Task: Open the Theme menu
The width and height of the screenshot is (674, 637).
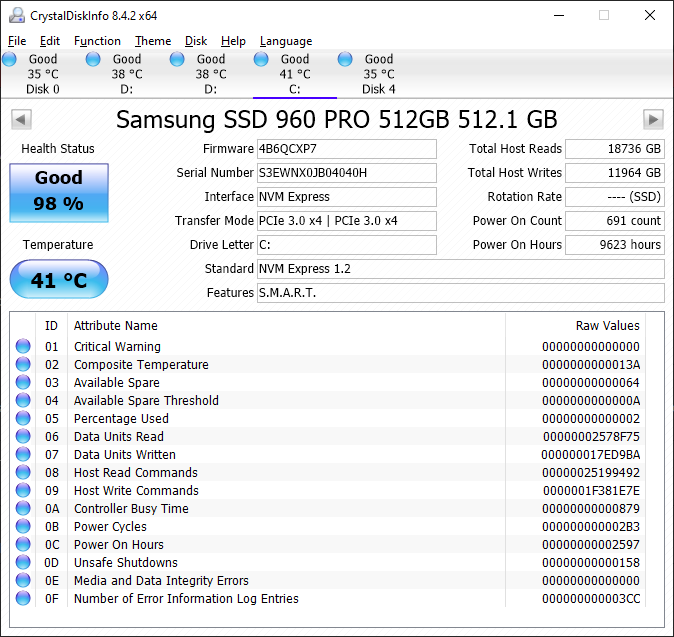Action: click(x=153, y=41)
